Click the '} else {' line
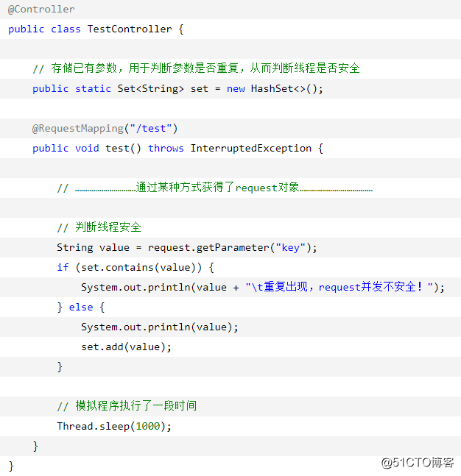The height and width of the screenshot is (476, 461). click(x=81, y=308)
